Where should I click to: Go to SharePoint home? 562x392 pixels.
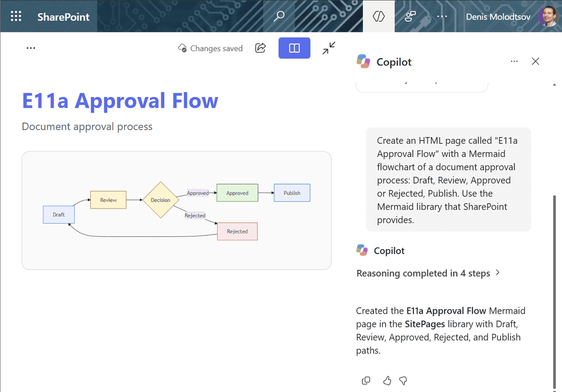coord(64,17)
